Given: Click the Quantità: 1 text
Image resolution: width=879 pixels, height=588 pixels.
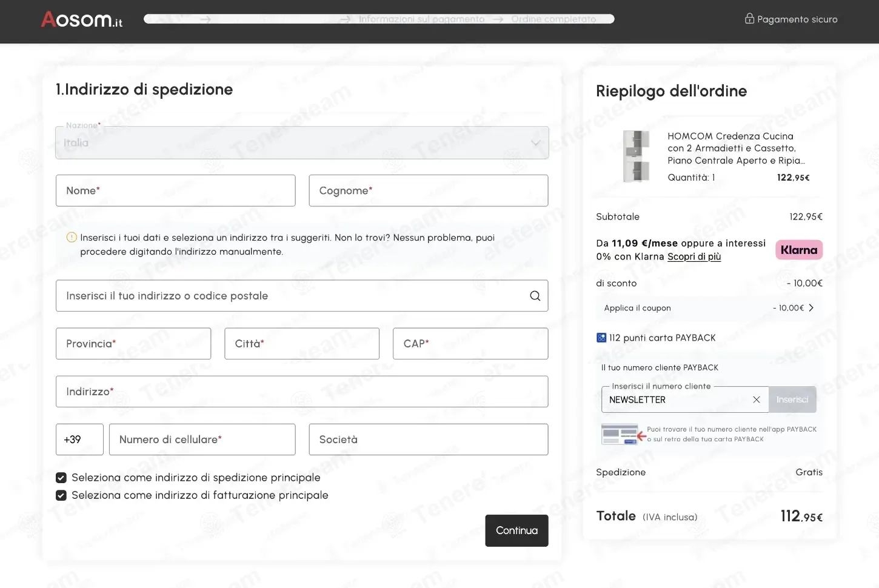Looking at the screenshot, I should [x=691, y=178].
